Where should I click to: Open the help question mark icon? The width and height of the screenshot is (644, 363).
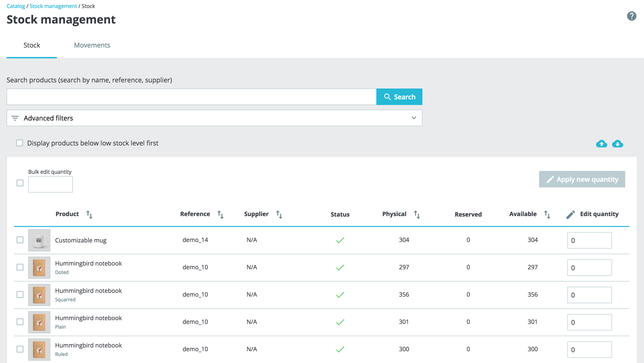click(631, 16)
